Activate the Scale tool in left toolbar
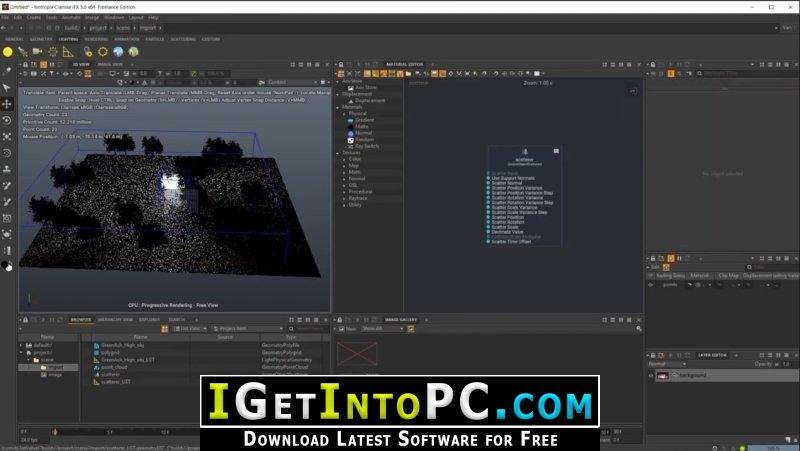 point(7,137)
